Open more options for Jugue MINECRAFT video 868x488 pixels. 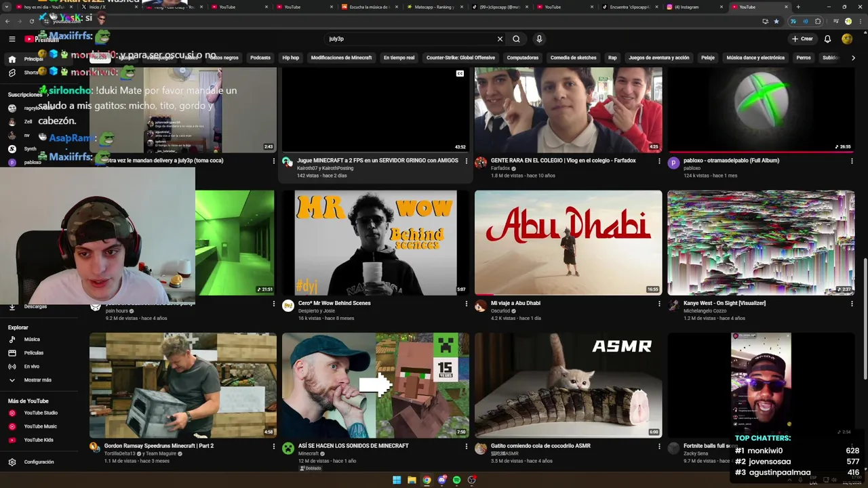tap(466, 161)
